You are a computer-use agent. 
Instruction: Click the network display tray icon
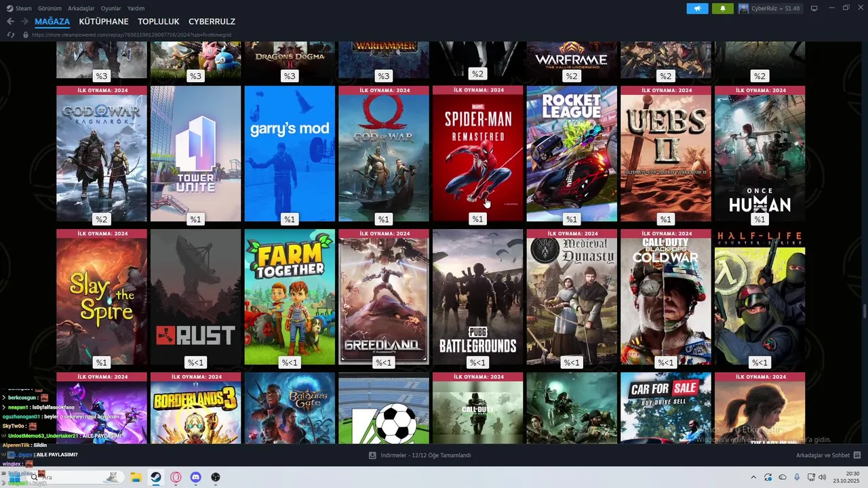[x=811, y=477]
